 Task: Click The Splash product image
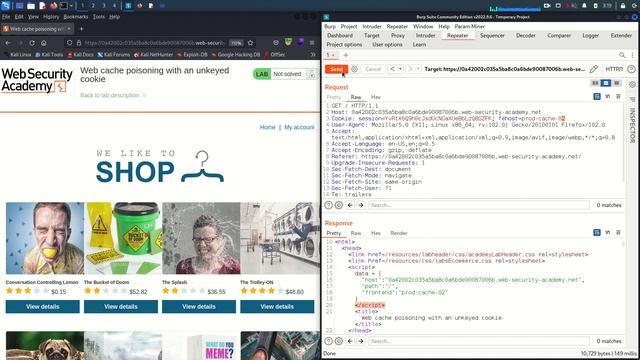pos(201,238)
